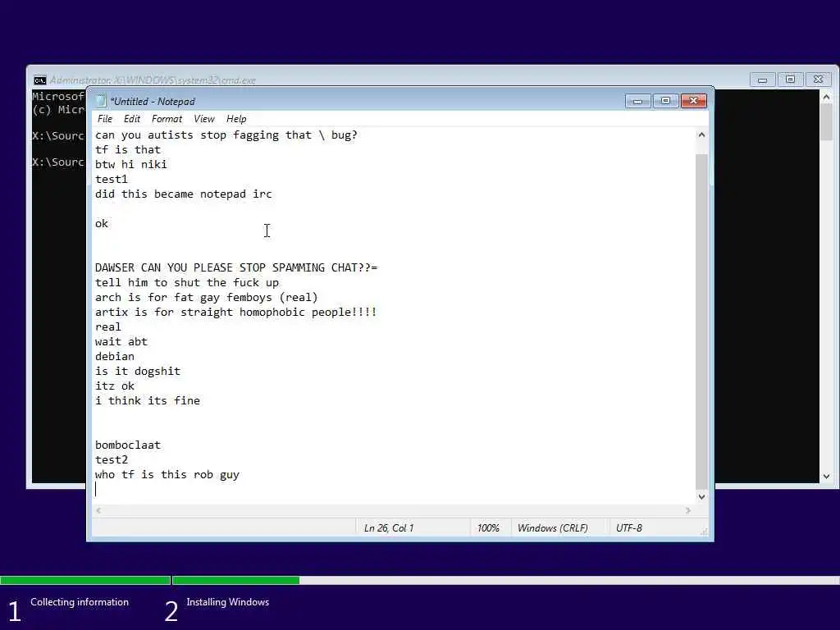The width and height of the screenshot is (840, 630).
Task: Click the 'Collecting information' step label
Action: [x=80, y=602]
